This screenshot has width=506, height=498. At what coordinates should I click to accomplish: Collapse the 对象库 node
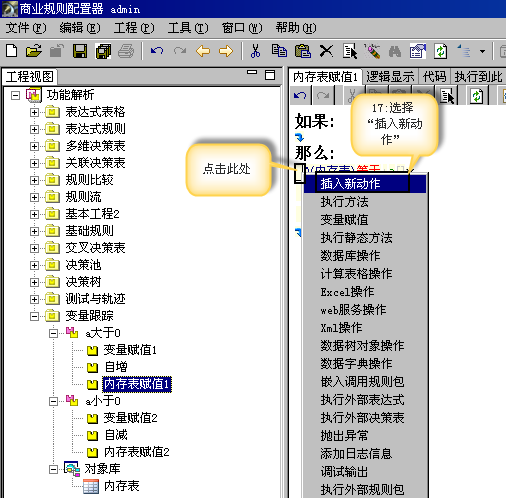[53, 469]
